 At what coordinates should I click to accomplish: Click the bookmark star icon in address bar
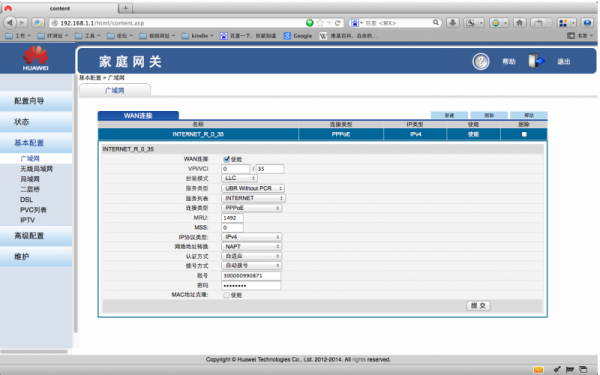[x=320, y=23]
